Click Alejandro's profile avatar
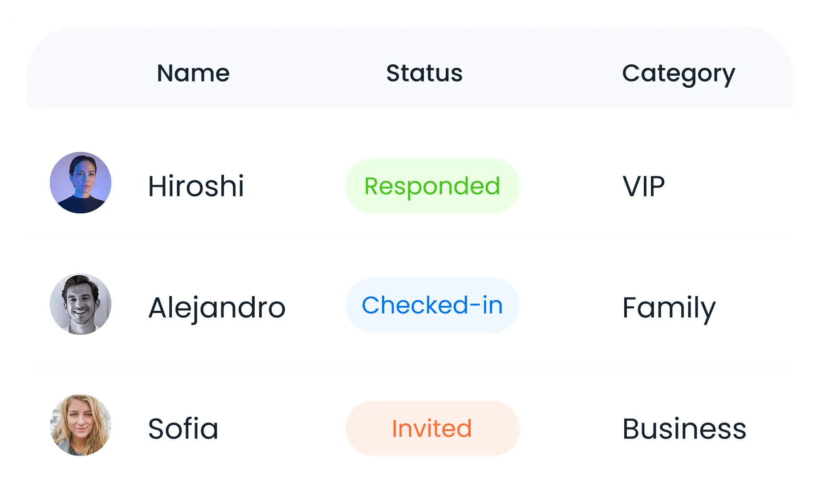Viewport: 817px width, 504px height. [81, 304]
